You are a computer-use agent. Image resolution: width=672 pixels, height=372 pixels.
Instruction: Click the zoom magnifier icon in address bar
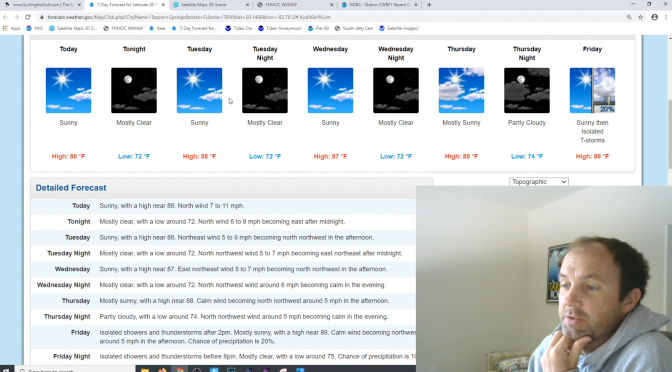[x=629, y=17]
